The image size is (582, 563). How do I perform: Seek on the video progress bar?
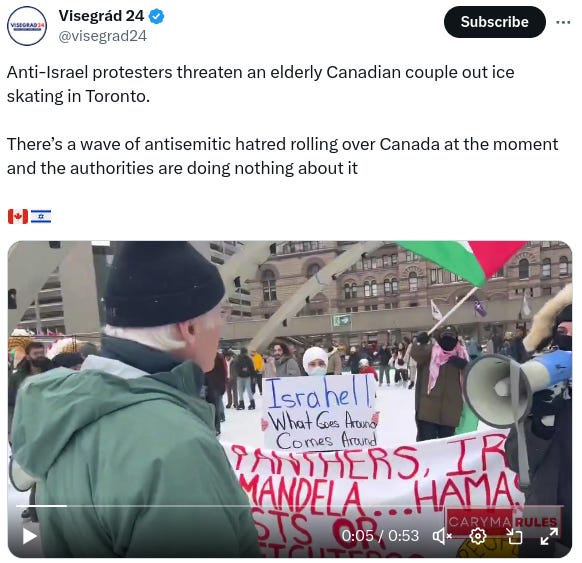point(290,505)
